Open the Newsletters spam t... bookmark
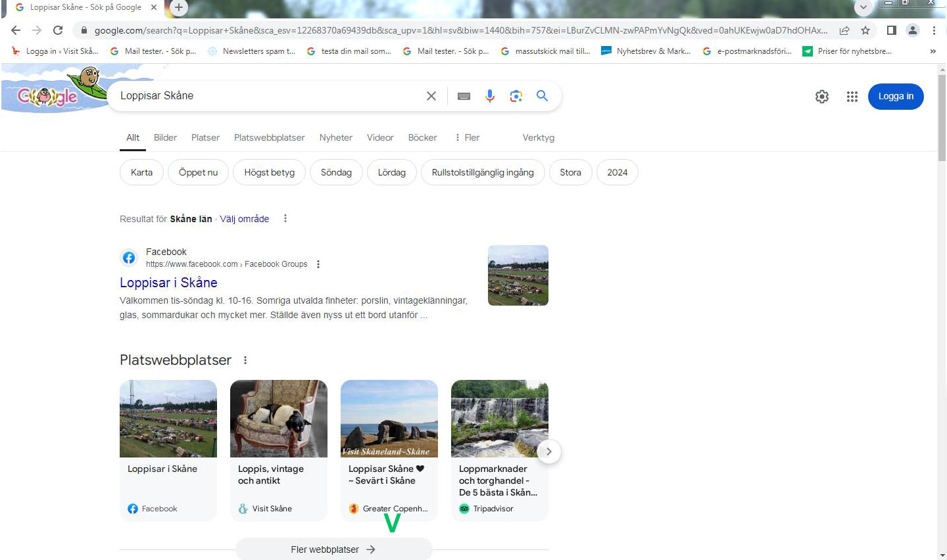The image size is (947, 560). point(251,51)
